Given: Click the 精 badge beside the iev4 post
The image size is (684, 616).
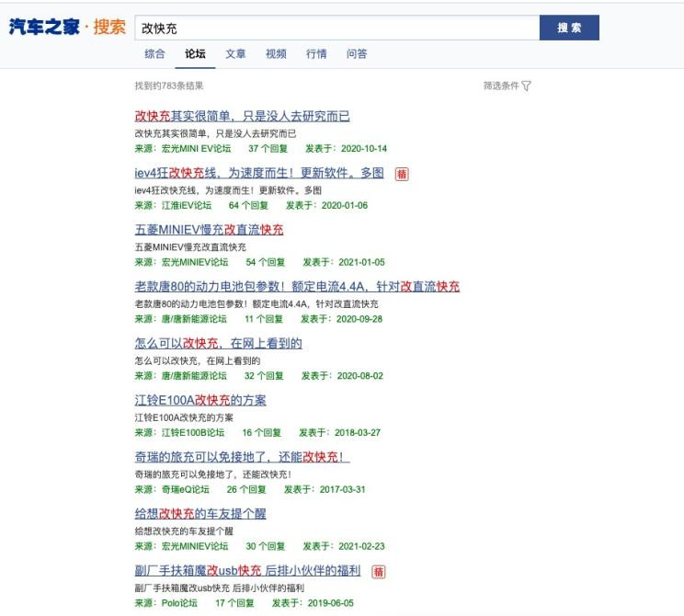Looking at the screenshot, I should 402,174.
